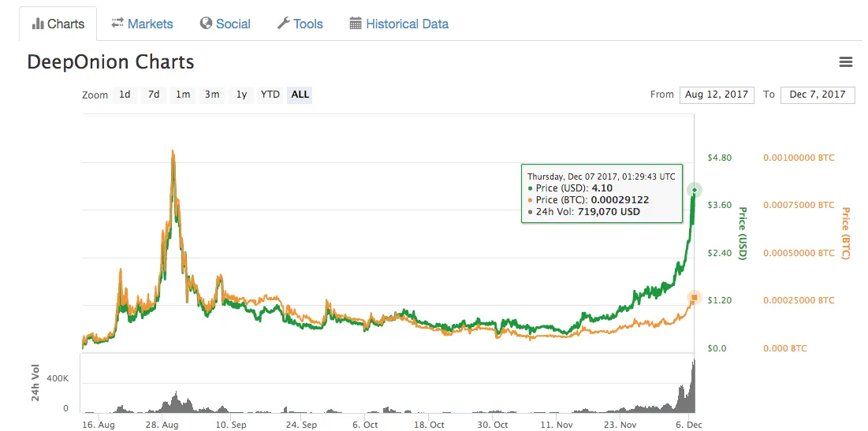Click the 400K volume axis label

(x=58, y=379)
